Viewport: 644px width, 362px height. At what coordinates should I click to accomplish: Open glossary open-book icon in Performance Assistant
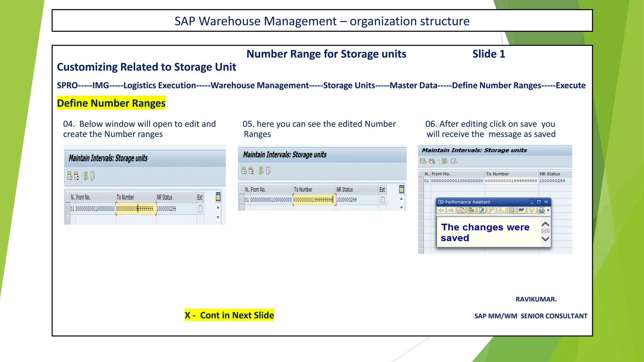point(512,210)
